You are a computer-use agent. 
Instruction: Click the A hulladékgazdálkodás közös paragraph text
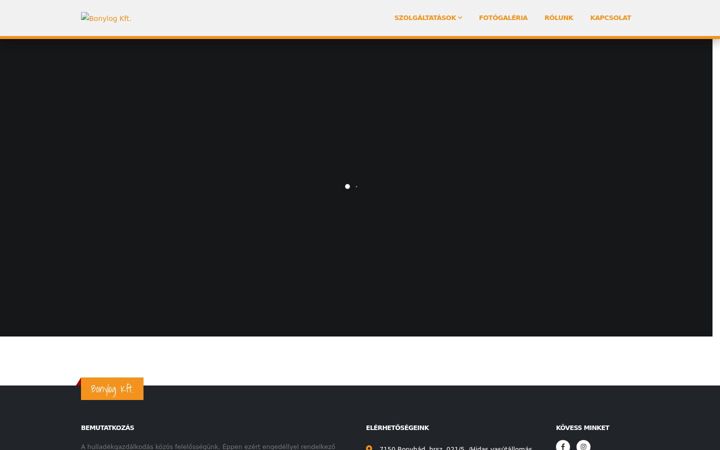point(208,446)
